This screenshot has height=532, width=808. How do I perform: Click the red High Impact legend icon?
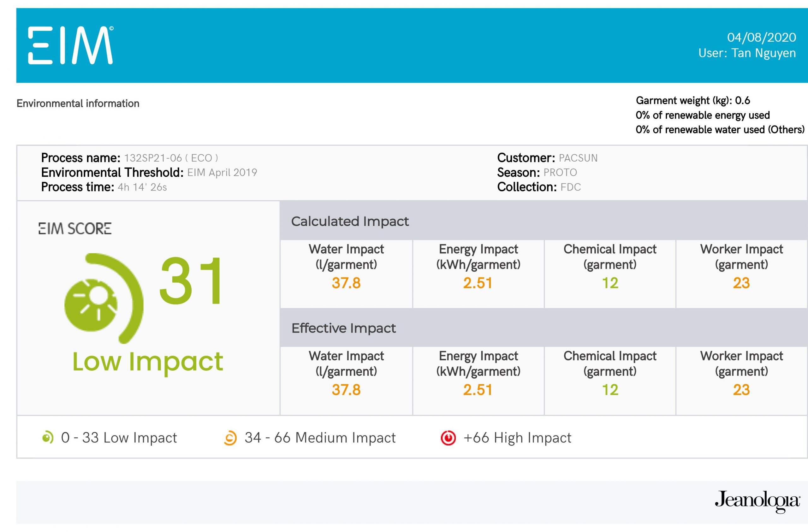(448, 438)
